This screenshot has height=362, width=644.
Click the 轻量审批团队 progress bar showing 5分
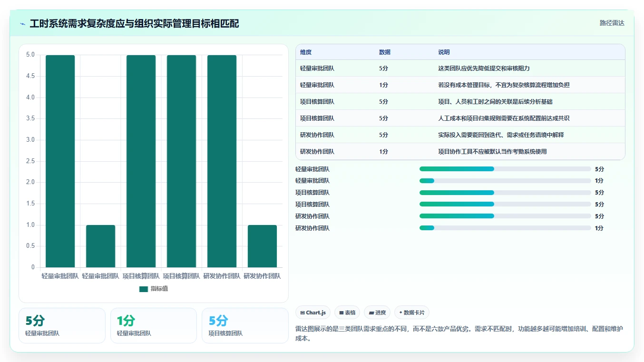(x=505, y=169)
